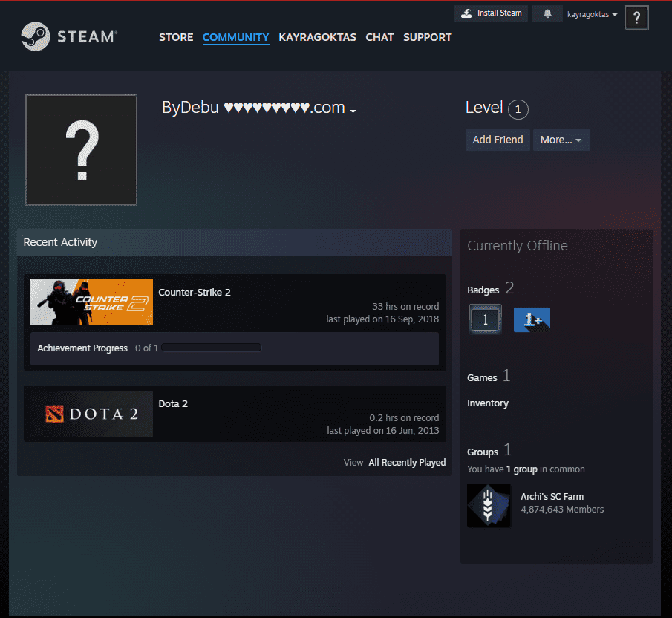The width and height of the screenshot is (672, 618).
Task: Open Archi's SC Farm group avatar
Action: [x=489, y=506]
